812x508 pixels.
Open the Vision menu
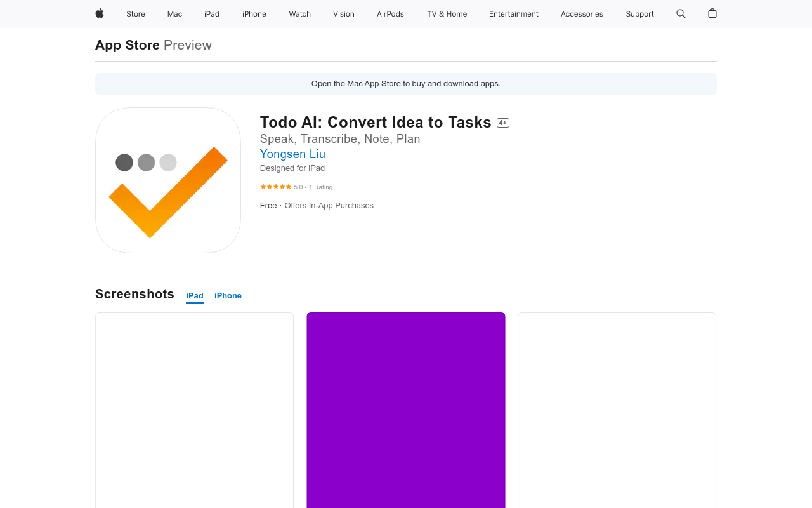click(x=344, y=14)
